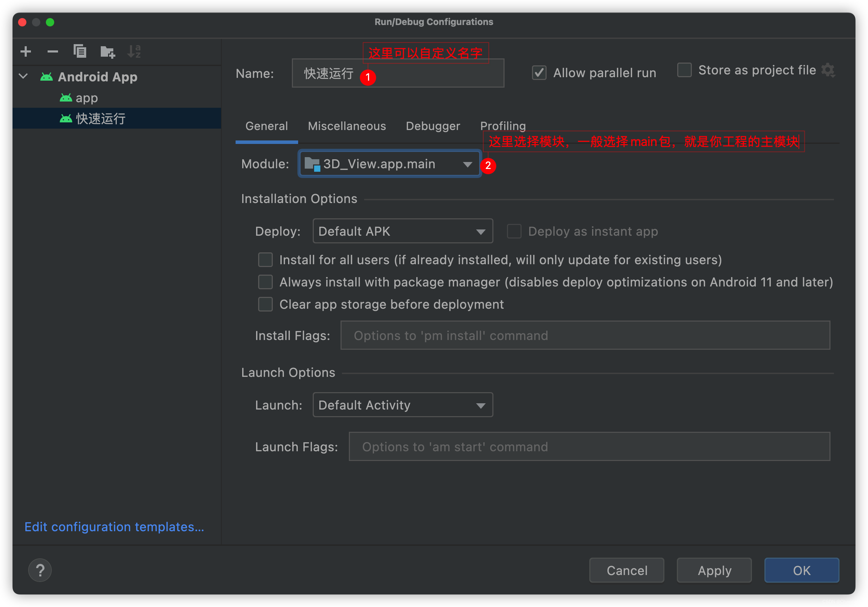The height and width of the screenshot is (607, 868).
Task: Enable the Store as project file checkbox
Action: pos(684,70)
